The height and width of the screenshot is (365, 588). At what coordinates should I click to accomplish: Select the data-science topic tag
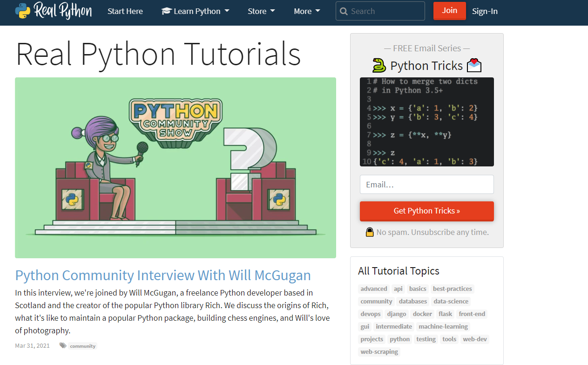(451, 301)
